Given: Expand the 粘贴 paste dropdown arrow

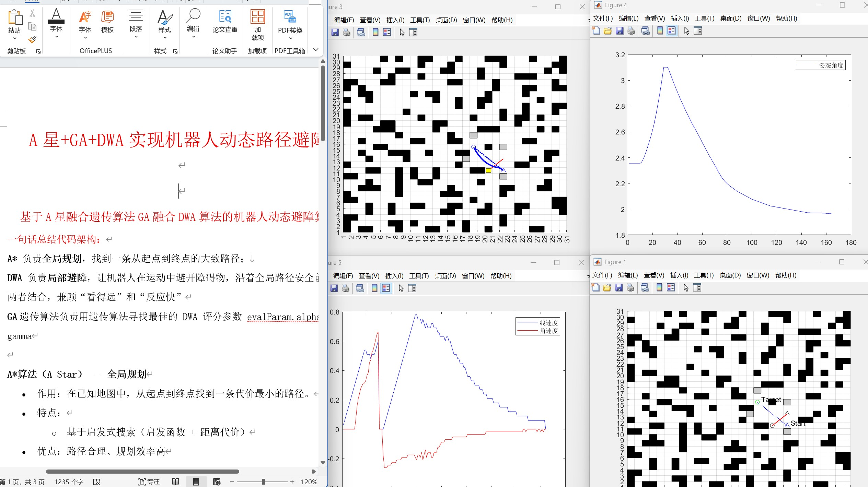Looking at the screenshot, I should click(14, 38).
